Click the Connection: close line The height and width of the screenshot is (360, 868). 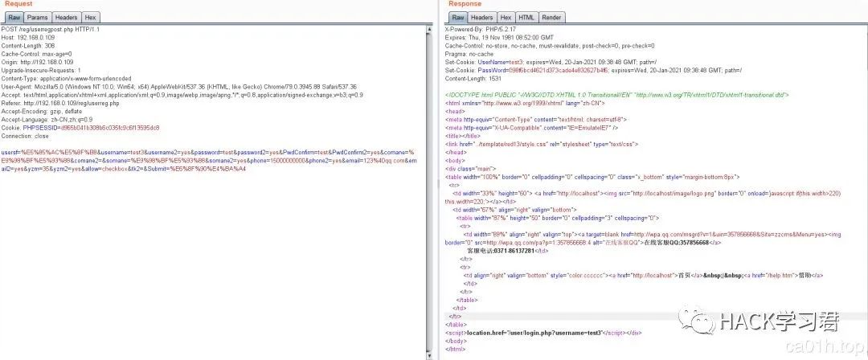[24, 137]
